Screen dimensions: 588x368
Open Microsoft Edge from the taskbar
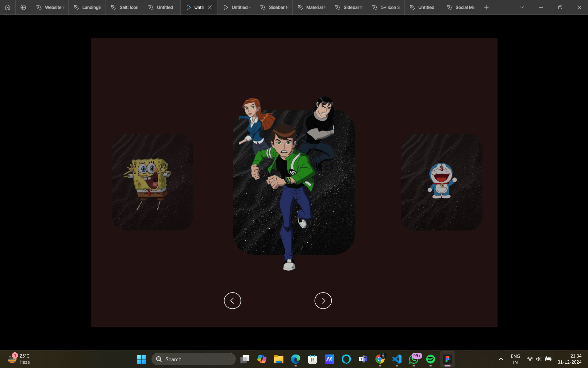point(295,359)
